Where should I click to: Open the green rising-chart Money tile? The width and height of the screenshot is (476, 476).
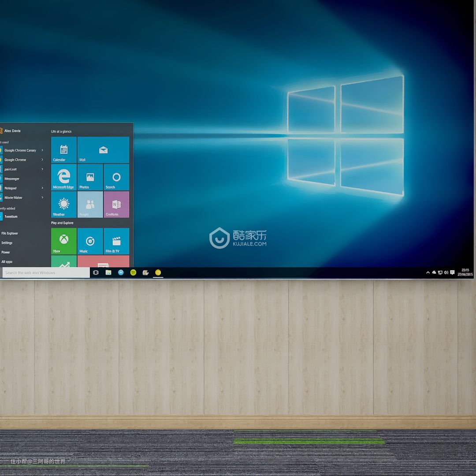pyautogui.click(x=64, y=261)
